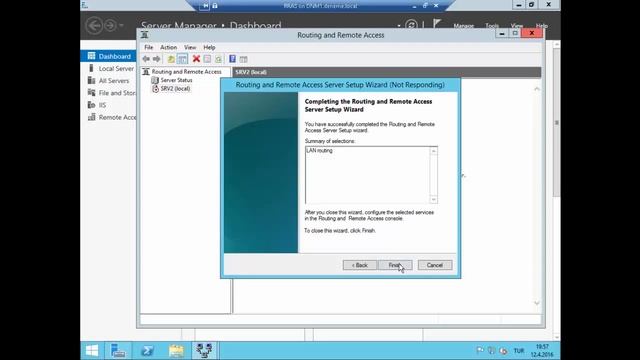This screenshot has width=640, height=360.
Task: Click Server Manager back navigation arrow
Action: [94, 25]
